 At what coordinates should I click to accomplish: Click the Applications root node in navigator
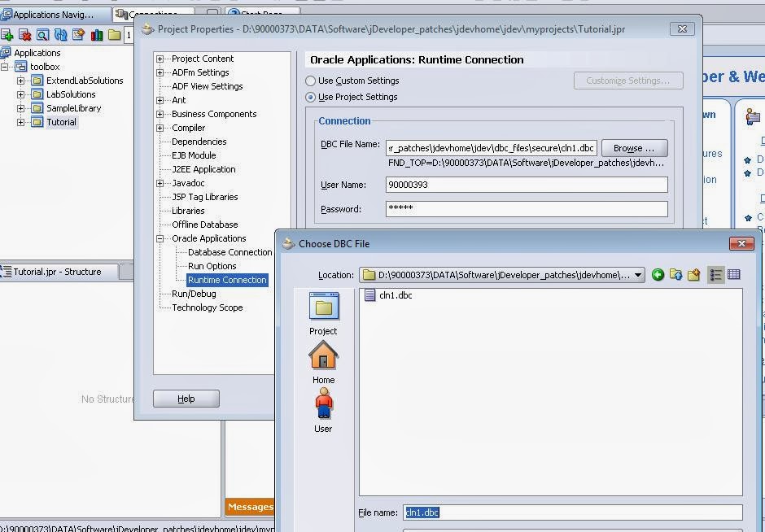37,53
